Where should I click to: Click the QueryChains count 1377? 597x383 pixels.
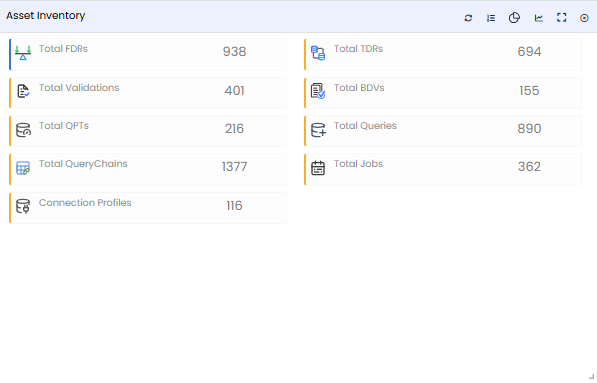[234, 167]
